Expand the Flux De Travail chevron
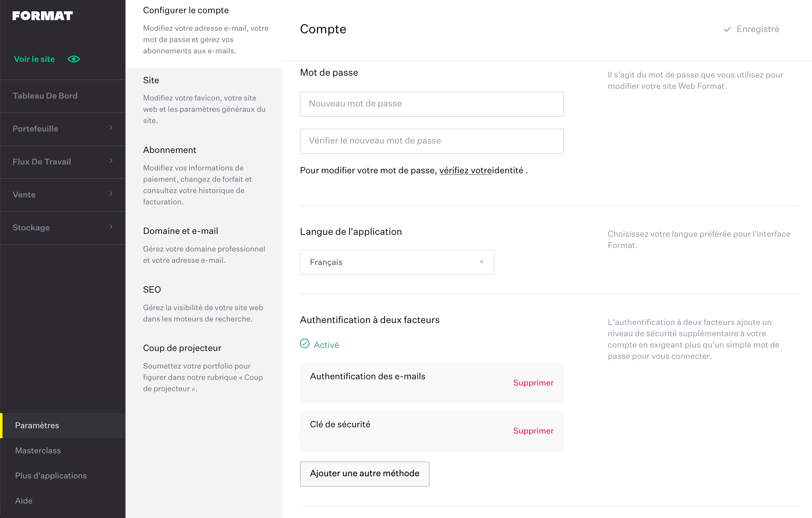Screen dimensions: 812x518 (111, 161)
